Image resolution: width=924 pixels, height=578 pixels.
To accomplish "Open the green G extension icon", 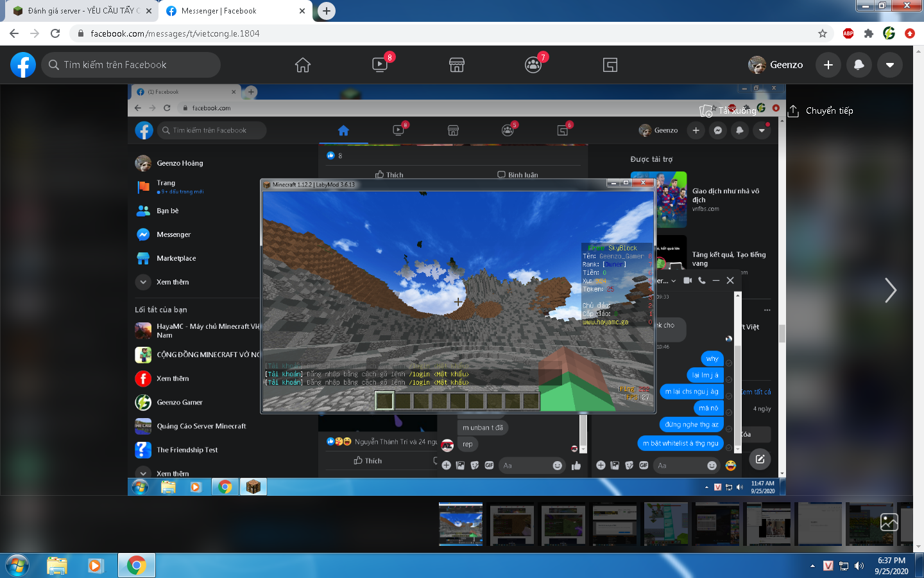I will pyautogui.click(x=889, y=33).
